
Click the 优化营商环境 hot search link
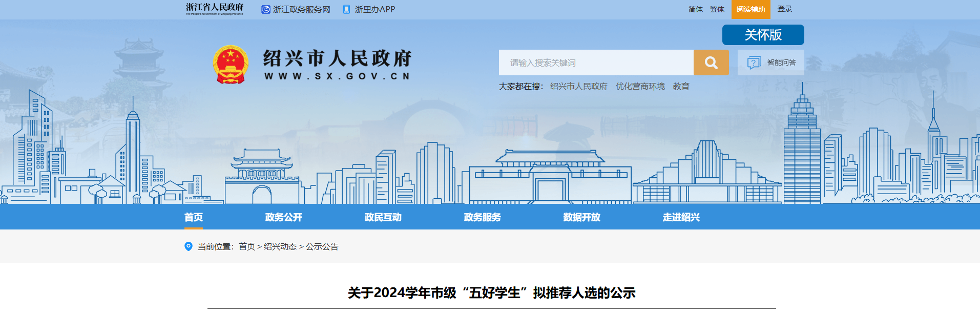pos(640,87)
